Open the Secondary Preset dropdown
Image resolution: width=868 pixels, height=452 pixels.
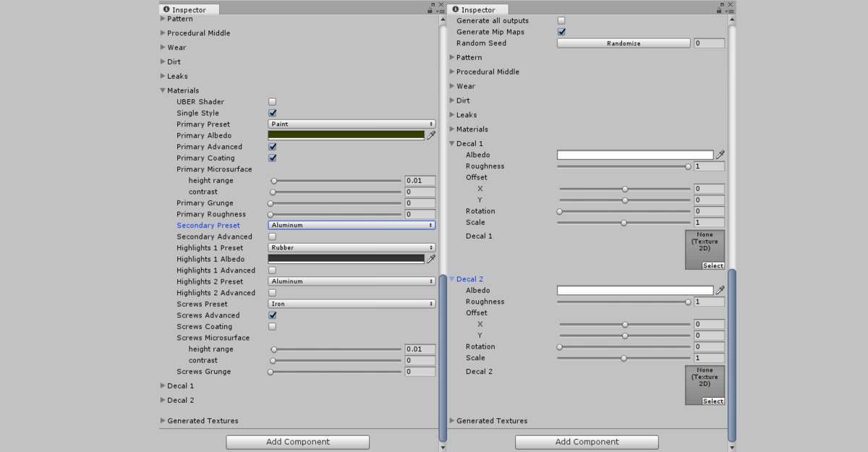click(352, 226)
